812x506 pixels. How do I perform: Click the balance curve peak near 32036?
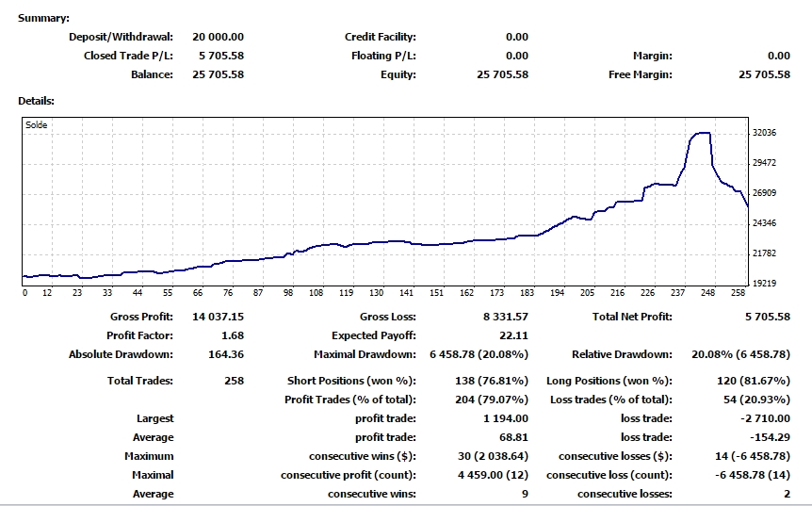point(702,133)
